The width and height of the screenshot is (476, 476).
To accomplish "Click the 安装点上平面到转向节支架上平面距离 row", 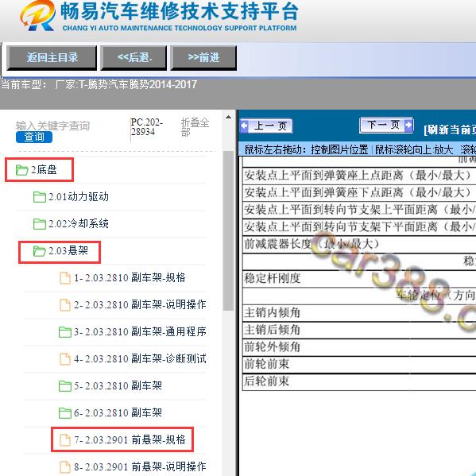I will [359, 210].
